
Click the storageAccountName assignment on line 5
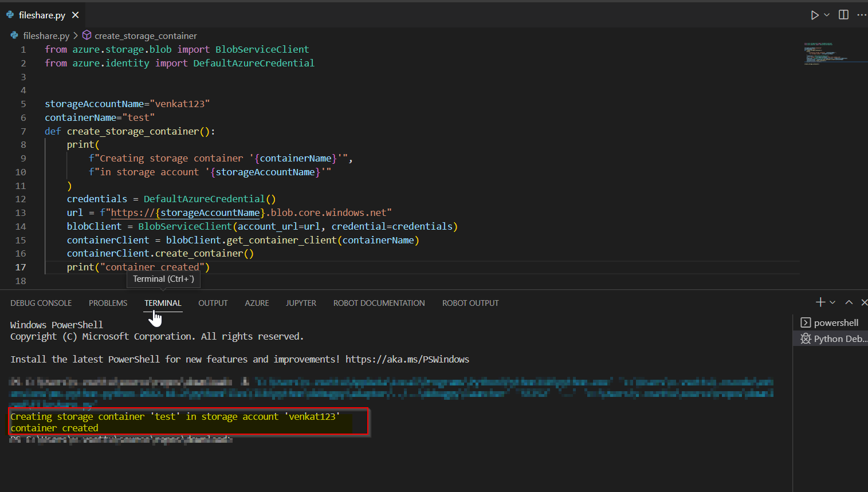(127, 104)
